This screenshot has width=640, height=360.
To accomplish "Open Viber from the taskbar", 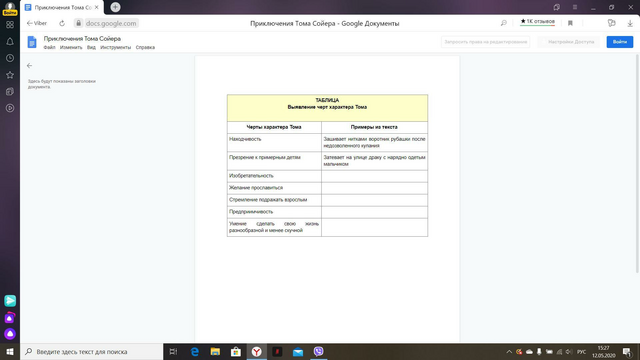I will click(318, 351).
